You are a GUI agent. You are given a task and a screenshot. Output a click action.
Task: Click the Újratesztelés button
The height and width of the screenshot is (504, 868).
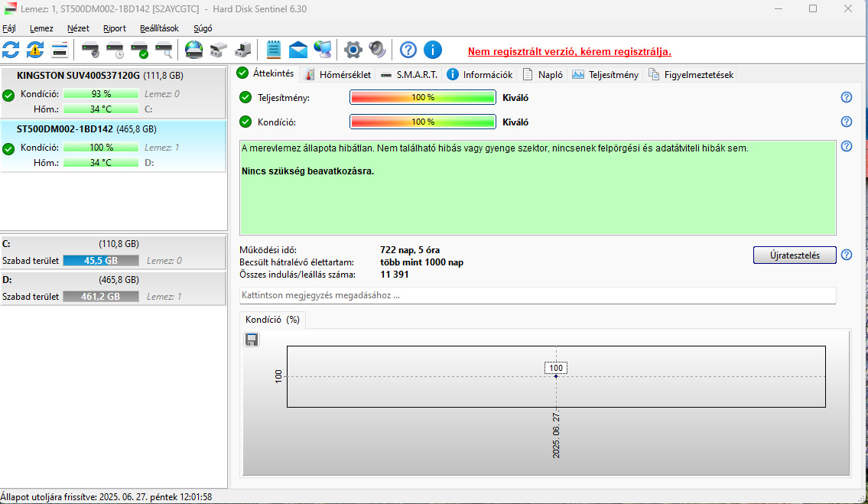(x=795, y=255)
